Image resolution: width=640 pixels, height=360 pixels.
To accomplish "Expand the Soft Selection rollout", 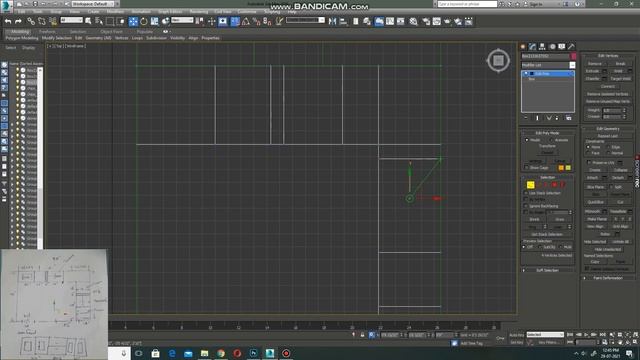I will [x=547, y=270].
